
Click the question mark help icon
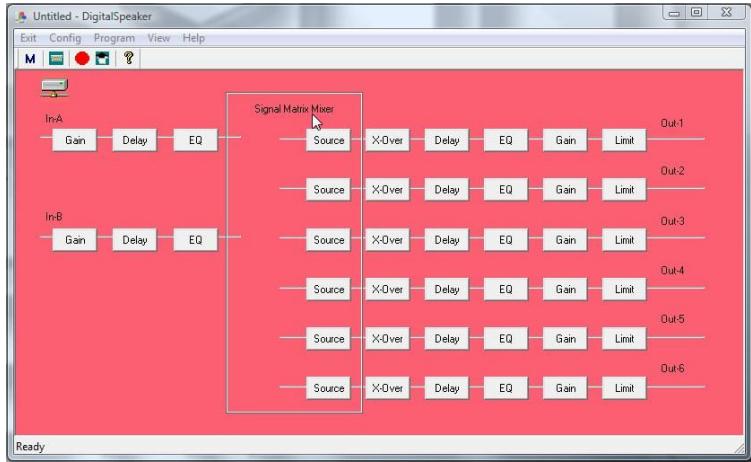point(128,58)
